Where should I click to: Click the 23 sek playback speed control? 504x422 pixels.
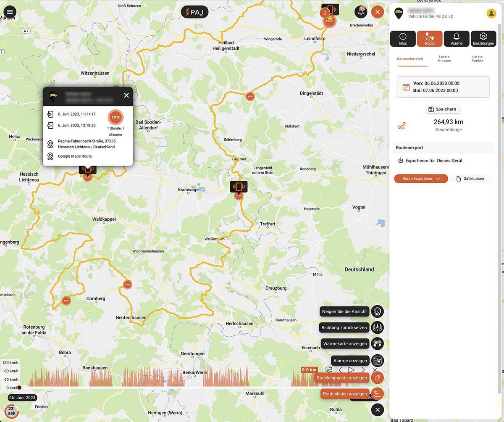(x=12, y=411)
